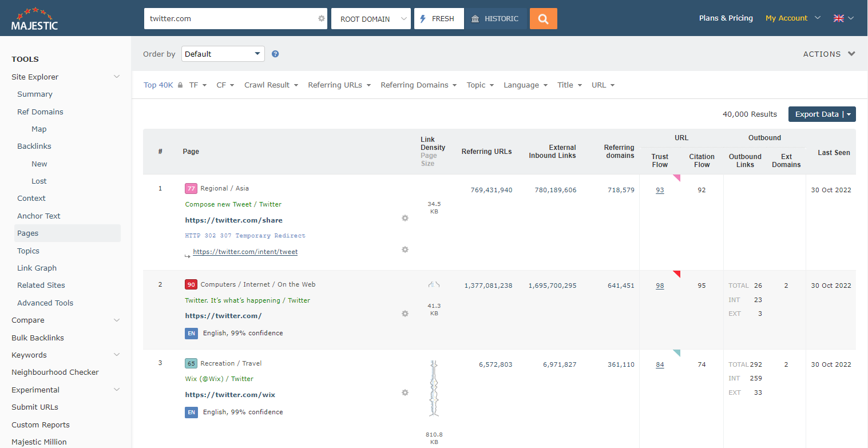868x448 pixels.
Task: Click the UK flag language icon
Action: (839, 18)
